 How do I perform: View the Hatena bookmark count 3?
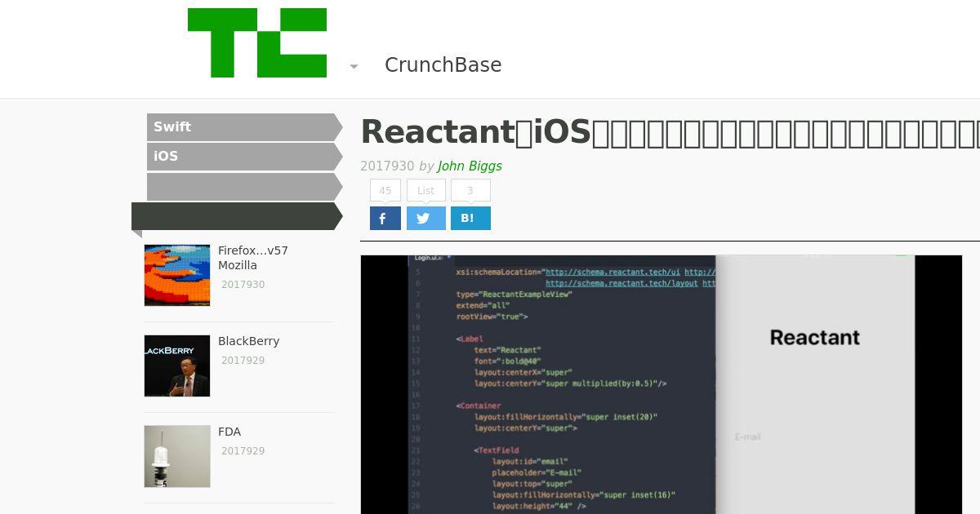click(x=470, y=190)
